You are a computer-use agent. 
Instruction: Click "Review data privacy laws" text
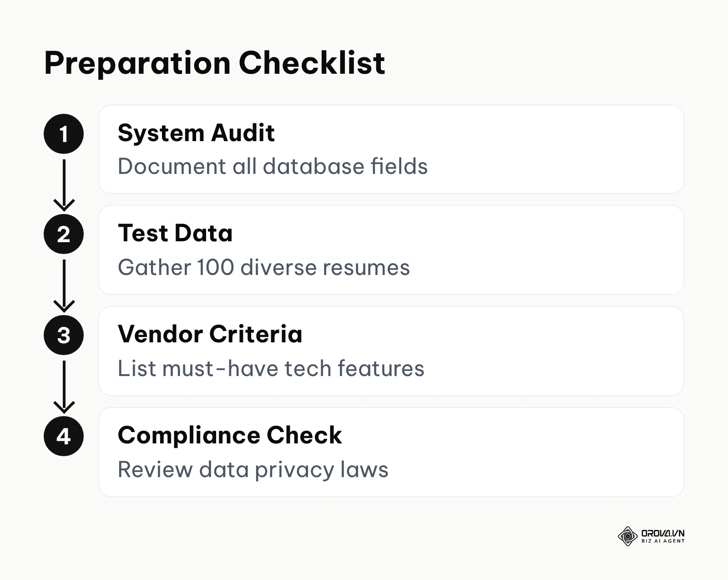(x=253, y=469)
